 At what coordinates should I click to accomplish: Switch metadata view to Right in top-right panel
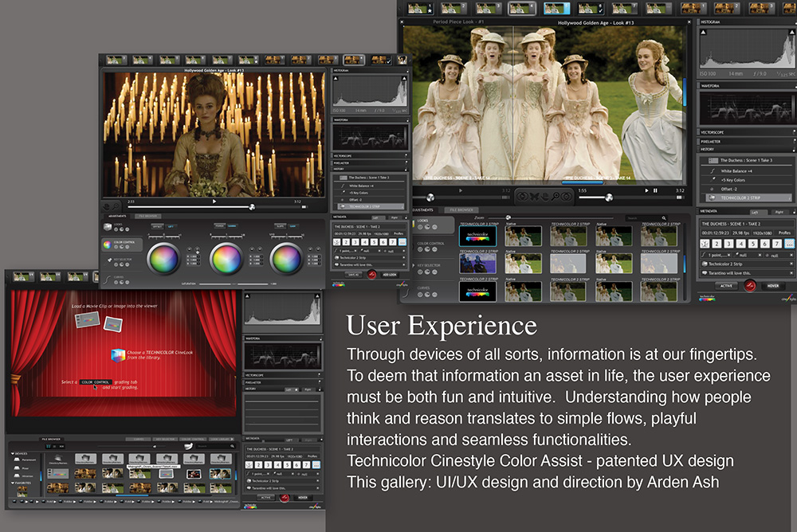point(779,212)
